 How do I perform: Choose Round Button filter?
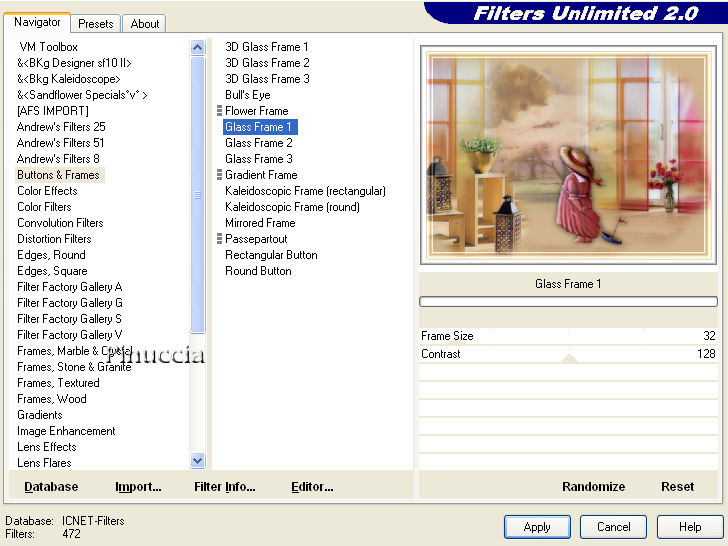[x=259, y=271]
